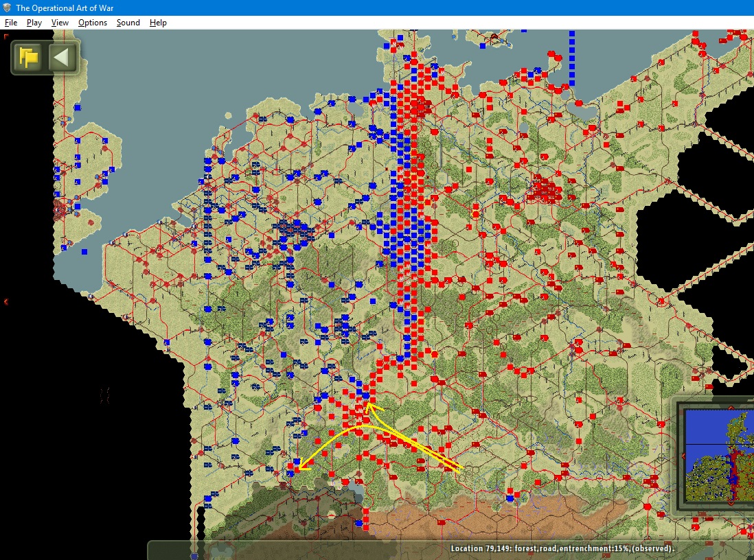This screenshot has height=560, width=754.
Task: Click the Location 79,149 status bar text
Action: (562, 548)
